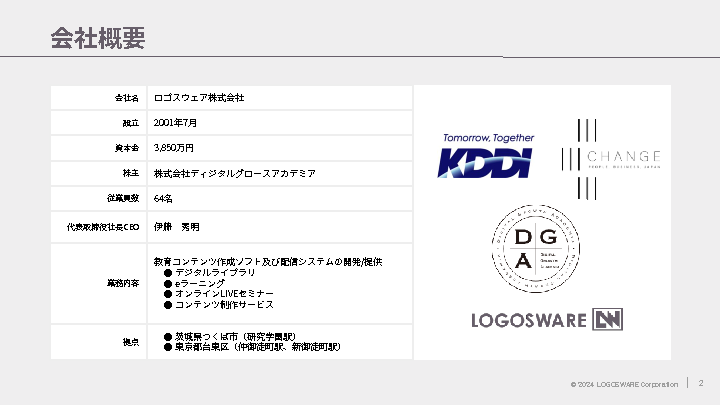Screen dimensions: 720x405
Task: Click the employee count 64名
Action: point(164,199)
